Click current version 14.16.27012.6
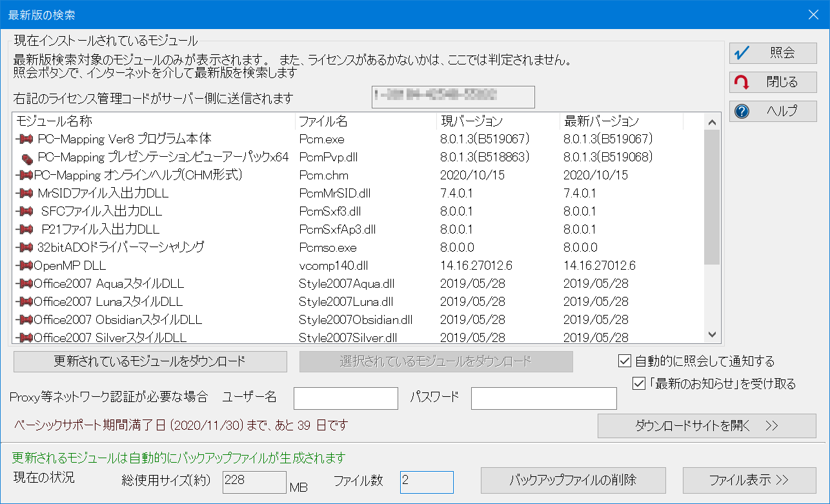The image size is (830, 504). 476,265
